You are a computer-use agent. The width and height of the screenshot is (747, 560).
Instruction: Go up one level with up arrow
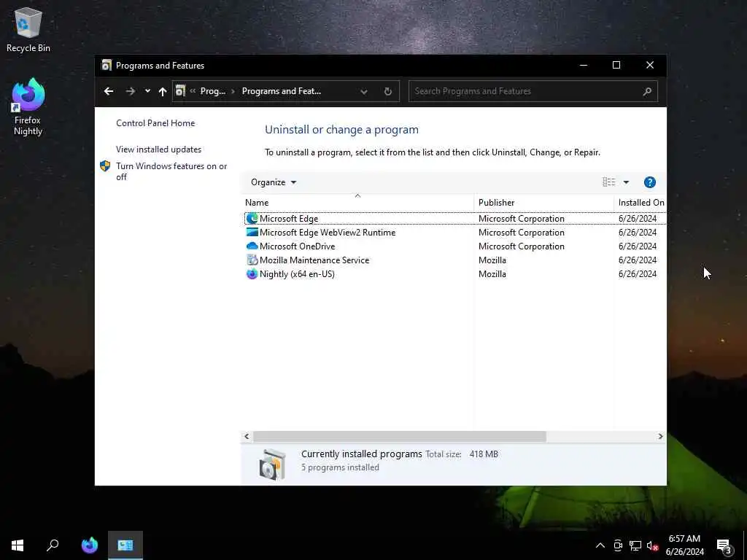163,91
